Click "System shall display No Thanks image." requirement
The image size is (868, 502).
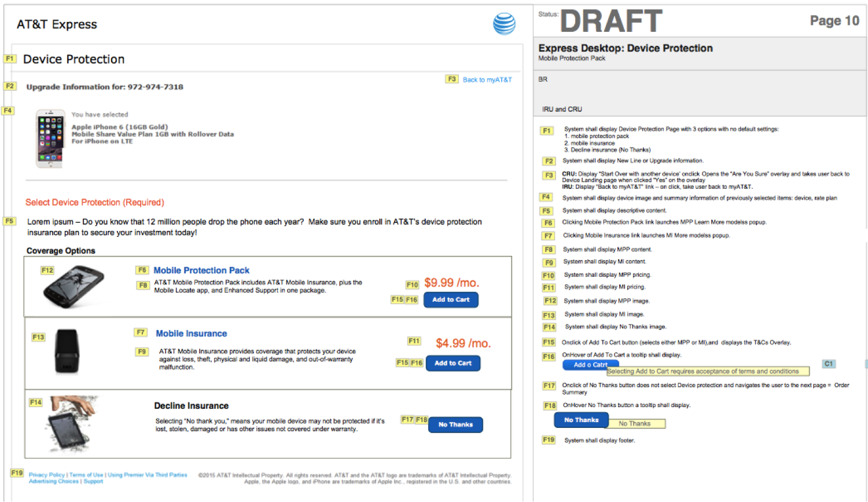pyautogui.click(x=615, y=327)
